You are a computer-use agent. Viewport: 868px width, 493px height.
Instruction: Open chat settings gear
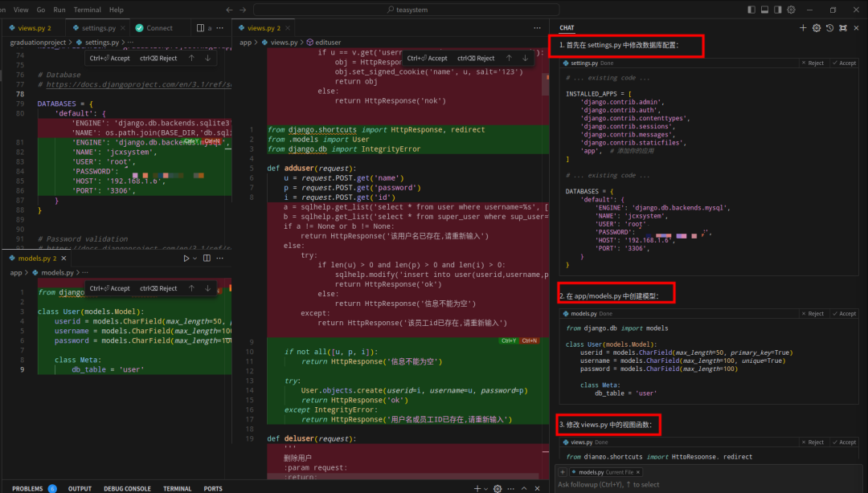817,27
